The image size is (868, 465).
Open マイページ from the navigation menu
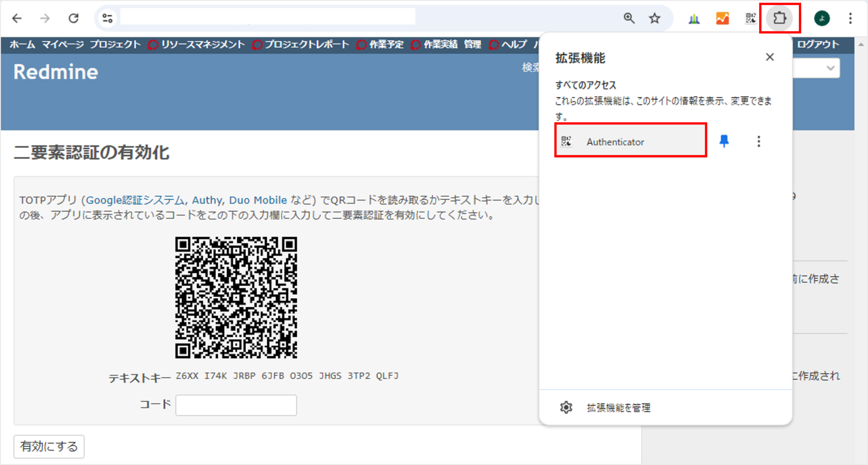click(62, 44)
